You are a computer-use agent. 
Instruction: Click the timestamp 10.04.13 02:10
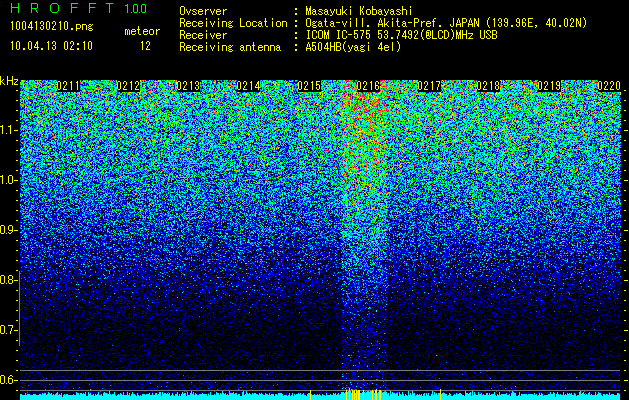coord(51,46)
